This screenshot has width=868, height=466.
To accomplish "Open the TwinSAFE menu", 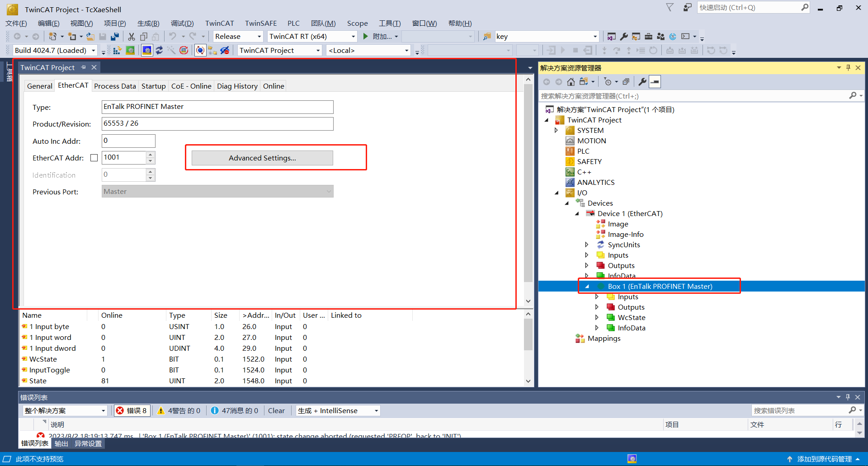I will point(261,24).
